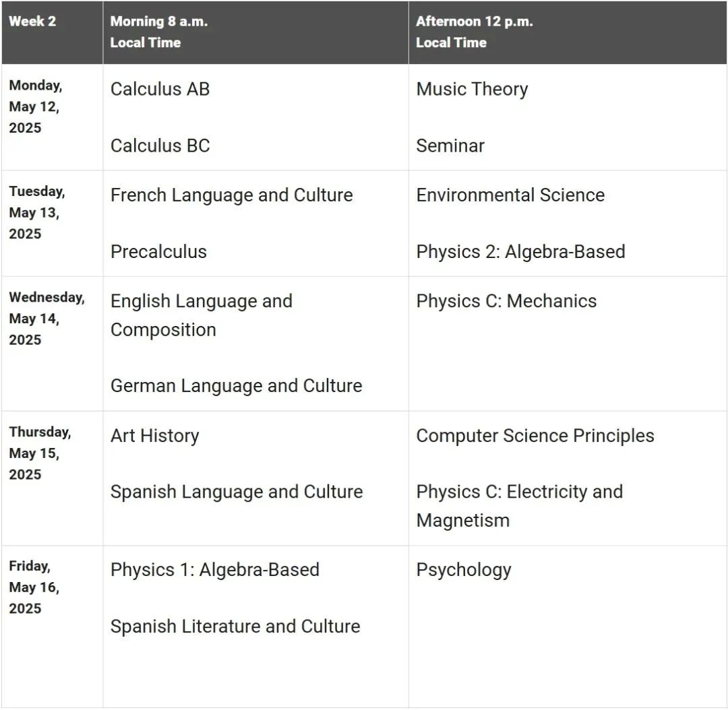Click the Week 2 header cell
728x710 pixels.
[x=32, y=21]
